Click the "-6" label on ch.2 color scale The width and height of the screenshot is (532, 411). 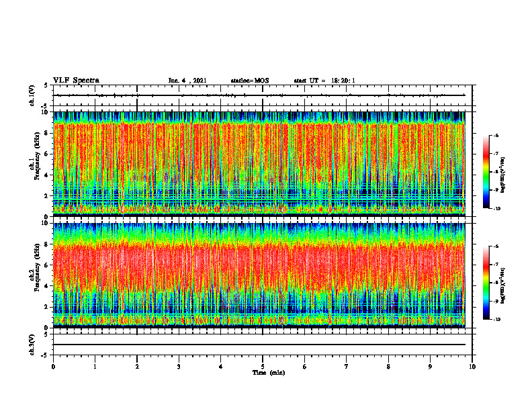[496, 246]
